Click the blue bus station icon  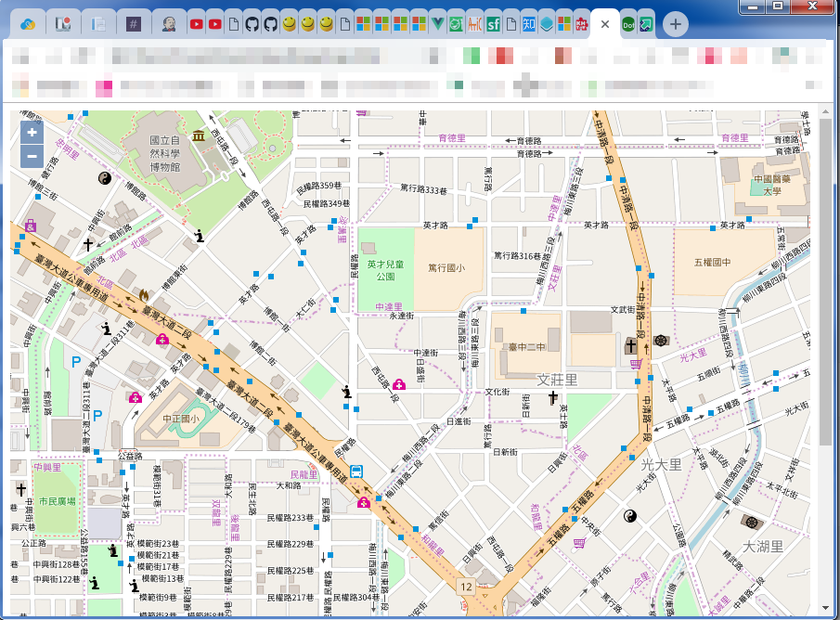(356, 471)
